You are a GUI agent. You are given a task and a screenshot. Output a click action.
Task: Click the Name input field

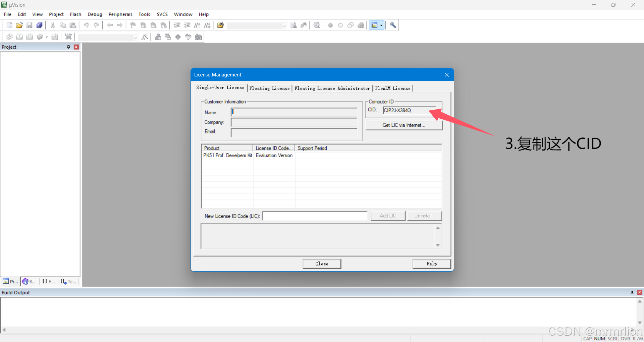point(294,112)
